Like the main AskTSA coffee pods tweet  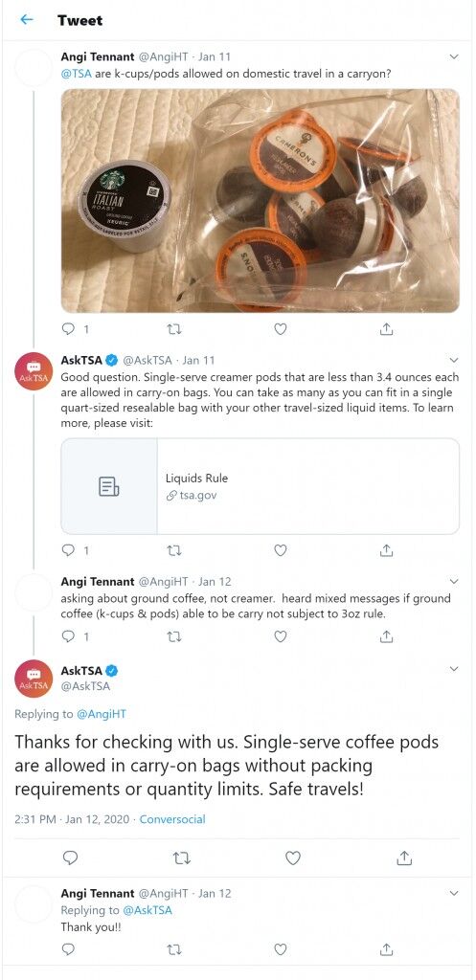click(293, 858)
